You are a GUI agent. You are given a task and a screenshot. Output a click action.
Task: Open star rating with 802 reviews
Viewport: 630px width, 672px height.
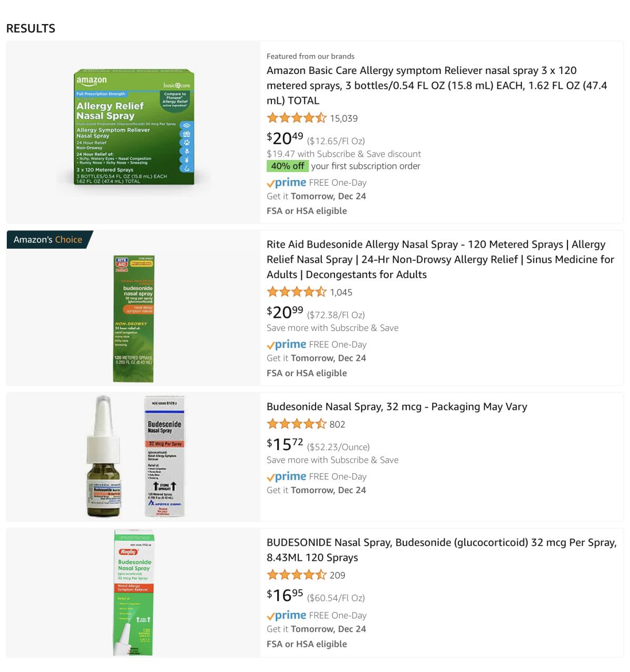coord(297,424)
